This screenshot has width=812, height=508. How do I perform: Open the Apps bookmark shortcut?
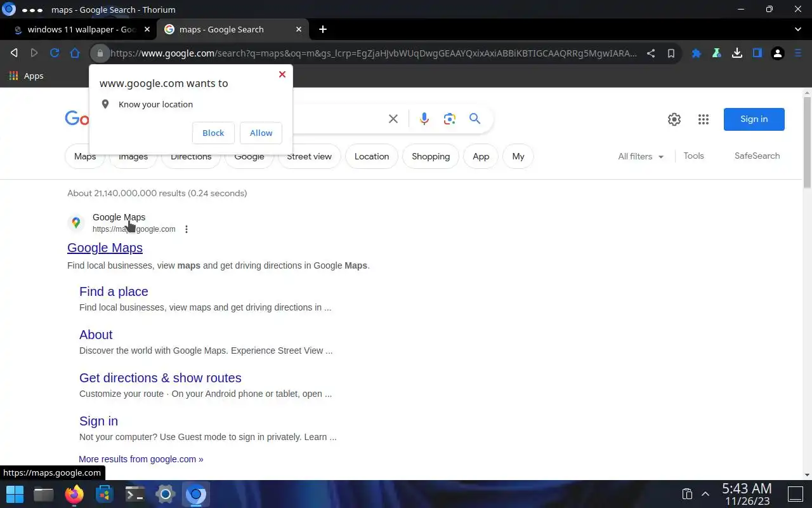click(x=26, y=76)
